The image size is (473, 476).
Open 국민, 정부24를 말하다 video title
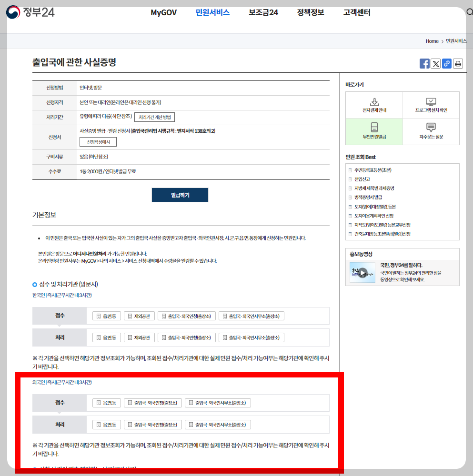click(x=401, y=265)
